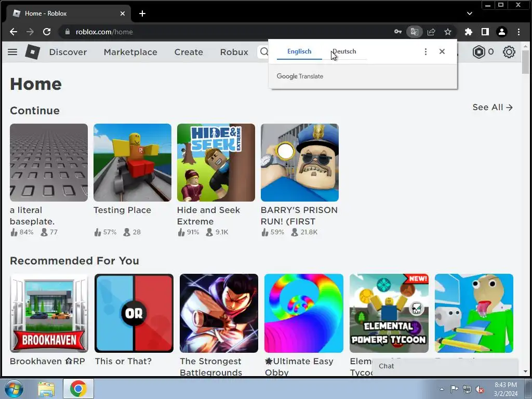Open the Robux menu item

[234, 52]
